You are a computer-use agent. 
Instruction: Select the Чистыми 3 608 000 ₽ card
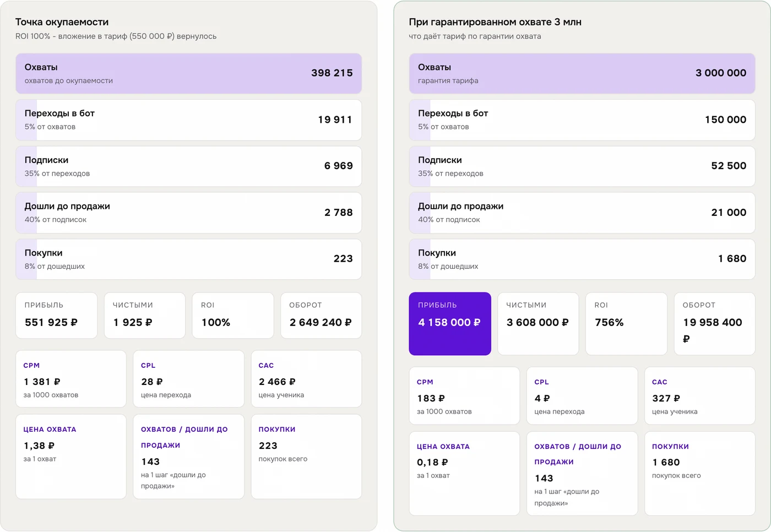538,323
